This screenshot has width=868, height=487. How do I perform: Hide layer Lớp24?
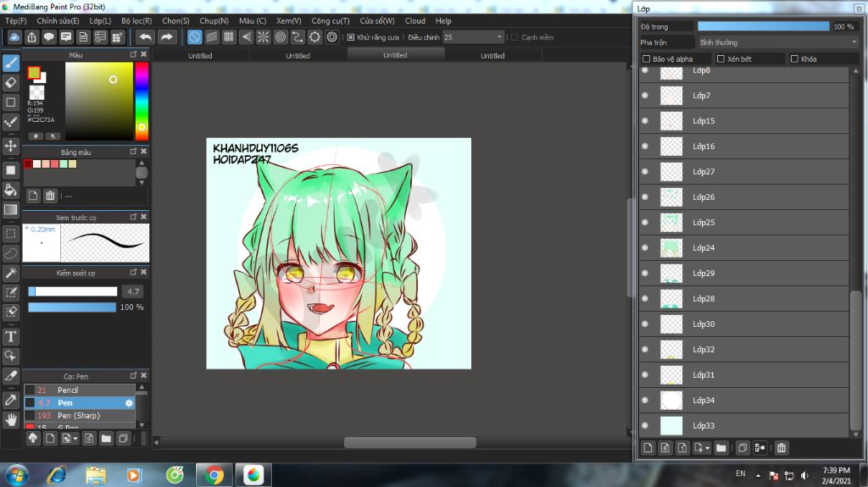(x=645, y=247)
